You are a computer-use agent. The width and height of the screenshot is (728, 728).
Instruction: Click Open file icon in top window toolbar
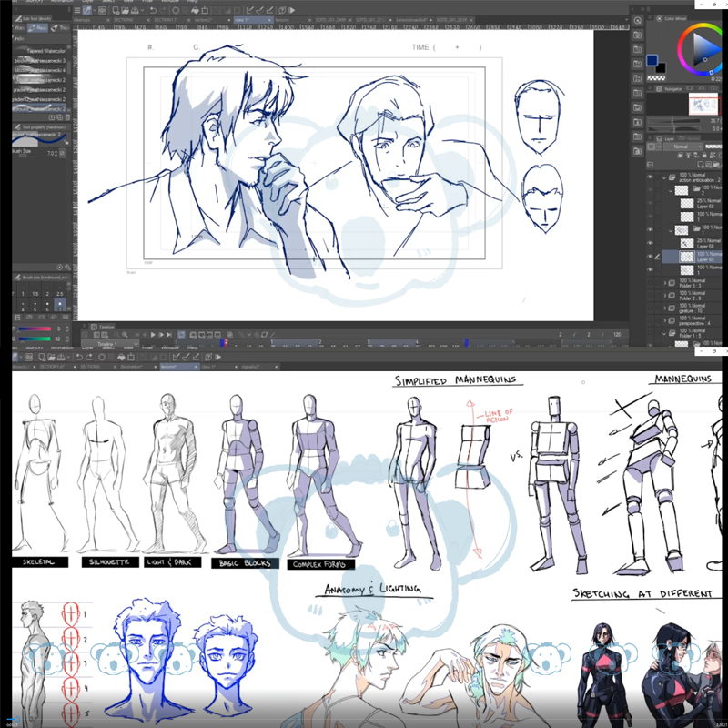pos(125,10)
